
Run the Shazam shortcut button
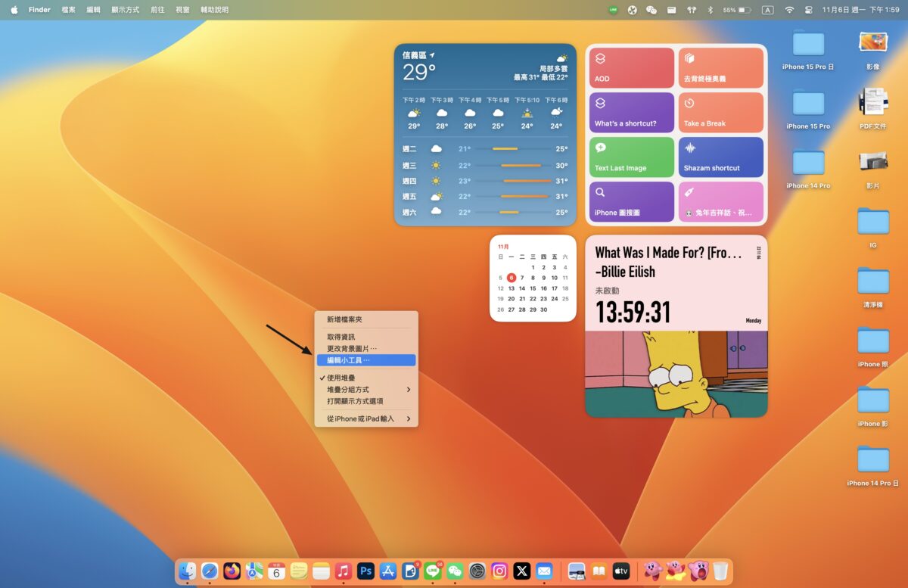721,157
